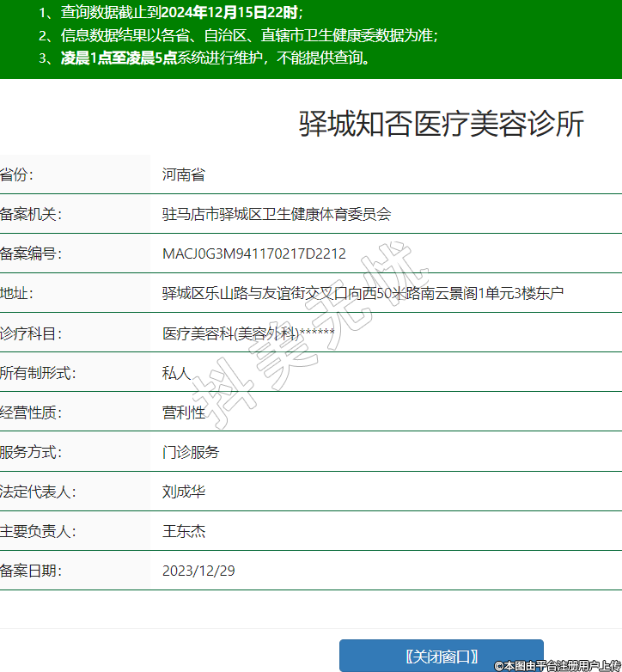This screenshot has height=672, width=622.
Task: Click the 主要负责人 field label
Action: click(38, 531)
